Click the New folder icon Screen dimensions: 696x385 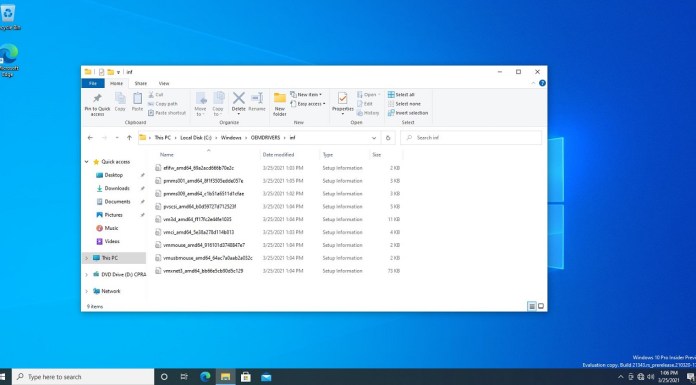click(280, 98)
